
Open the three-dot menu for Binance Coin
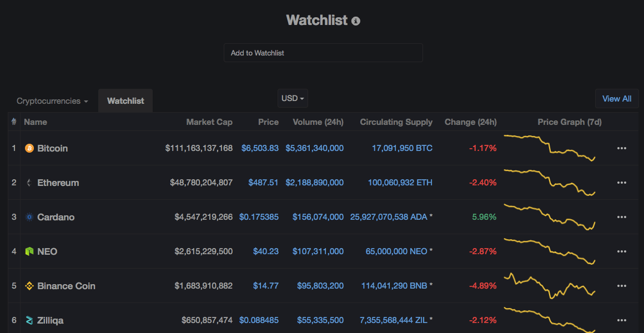click(x=621, y=286)
